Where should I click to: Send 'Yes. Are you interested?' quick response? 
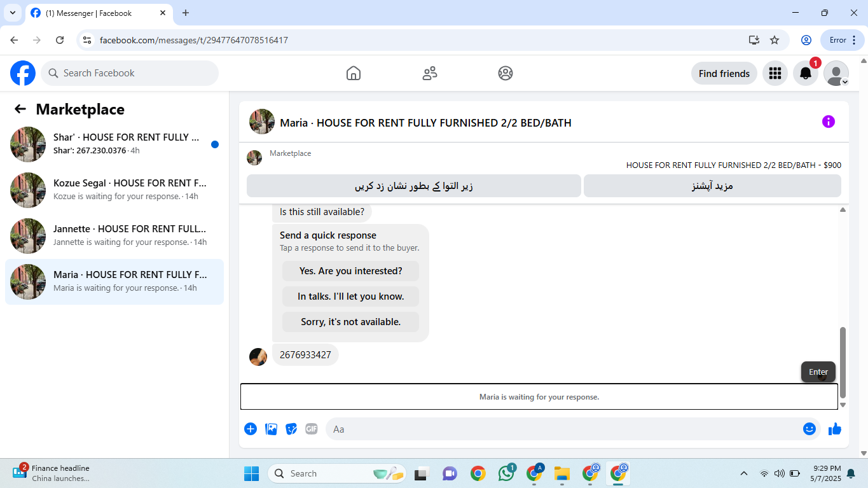point(351,271)
